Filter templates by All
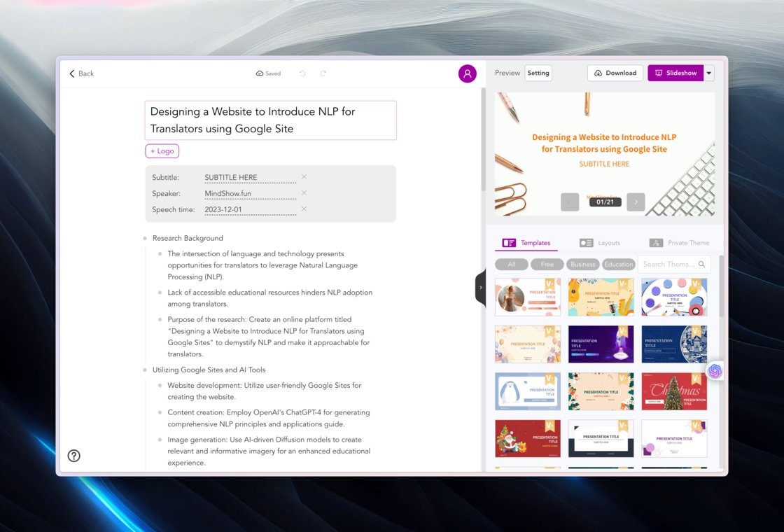The height and width of the screenshot is (532, 784). click(x=512, y=264)
